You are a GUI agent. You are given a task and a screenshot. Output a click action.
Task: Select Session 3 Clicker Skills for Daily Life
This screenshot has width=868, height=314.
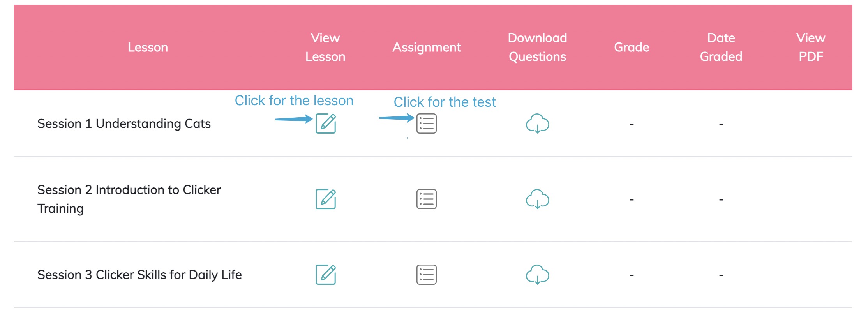139,275
